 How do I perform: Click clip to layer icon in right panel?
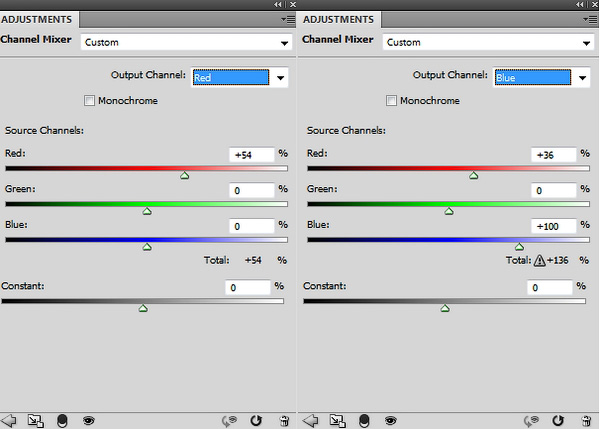coord(364,420)
